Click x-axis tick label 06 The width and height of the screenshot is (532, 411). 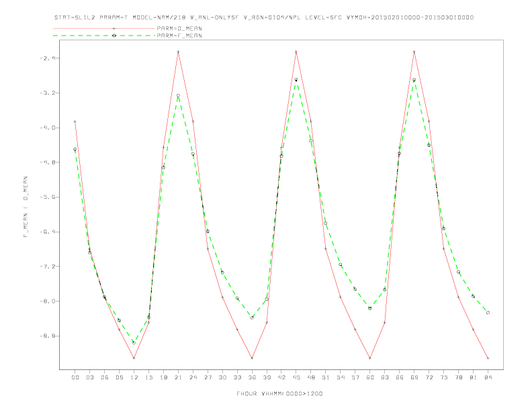105,377
